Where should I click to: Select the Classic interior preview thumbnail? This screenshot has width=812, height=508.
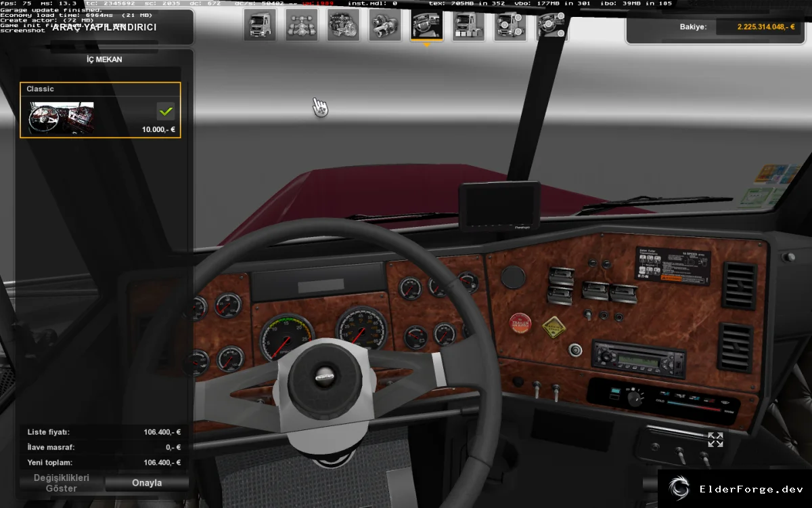point(61,118)
